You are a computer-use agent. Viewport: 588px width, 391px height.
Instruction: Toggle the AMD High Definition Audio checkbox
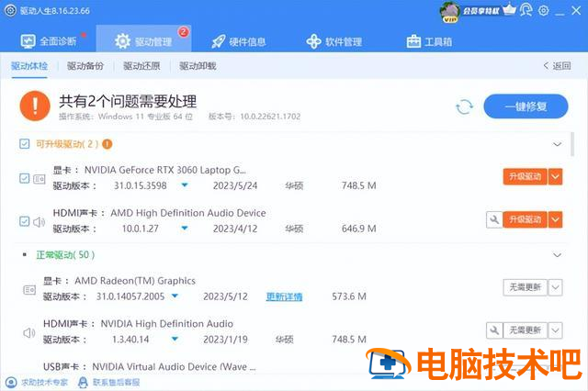click(25, 221)
